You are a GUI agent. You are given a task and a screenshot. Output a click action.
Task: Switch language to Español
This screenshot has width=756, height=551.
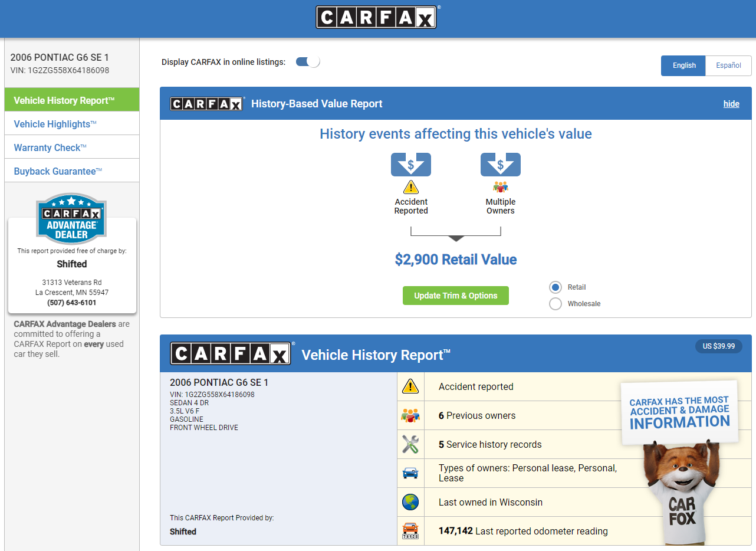pos(729,65)
